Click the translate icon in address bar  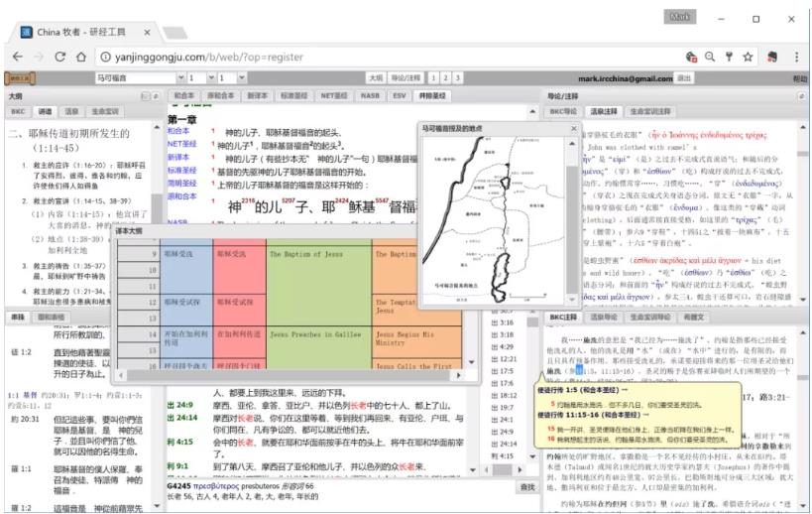tap(690, 57)
